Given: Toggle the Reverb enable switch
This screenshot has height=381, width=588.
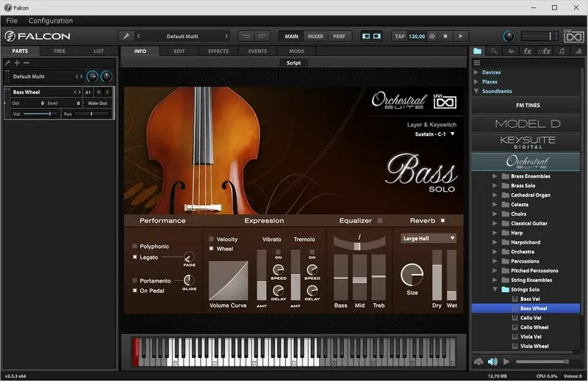Looking at the screenshot, I should tap(443, 221).
